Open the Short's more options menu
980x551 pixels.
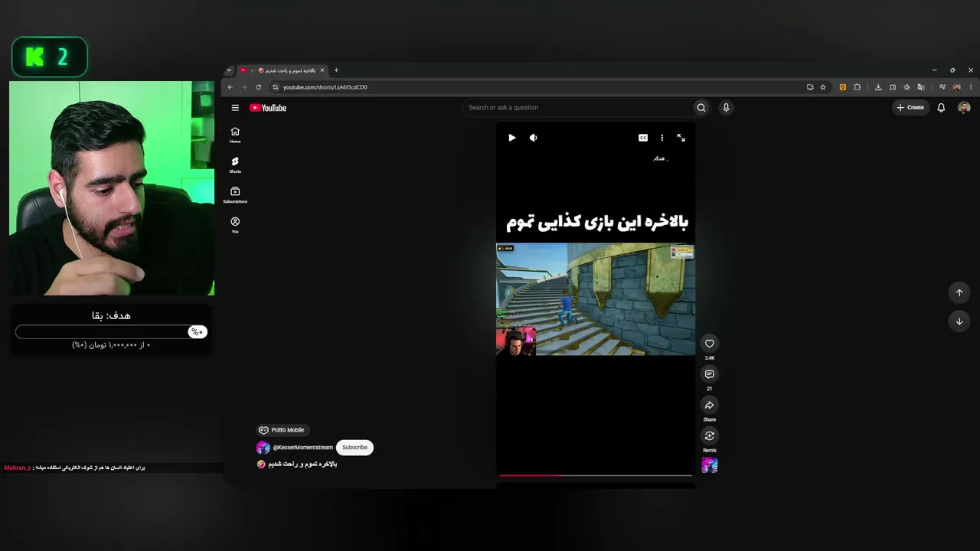click(662, 138)
